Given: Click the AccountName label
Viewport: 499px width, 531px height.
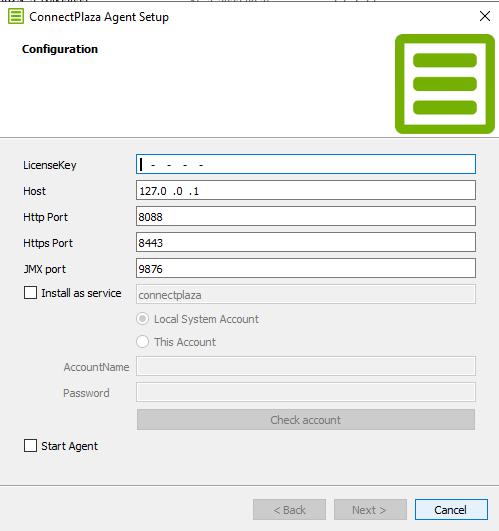Looking at the screenshot, I should click(96, 367).
